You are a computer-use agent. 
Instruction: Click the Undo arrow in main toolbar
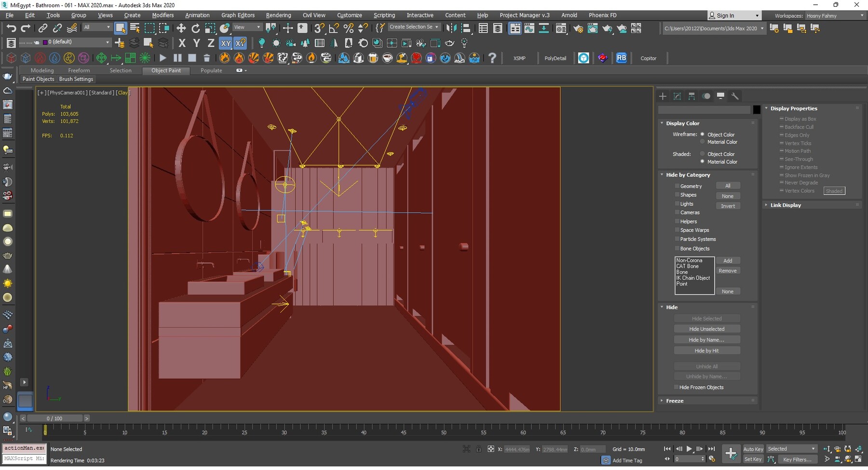tap(11, 28)
